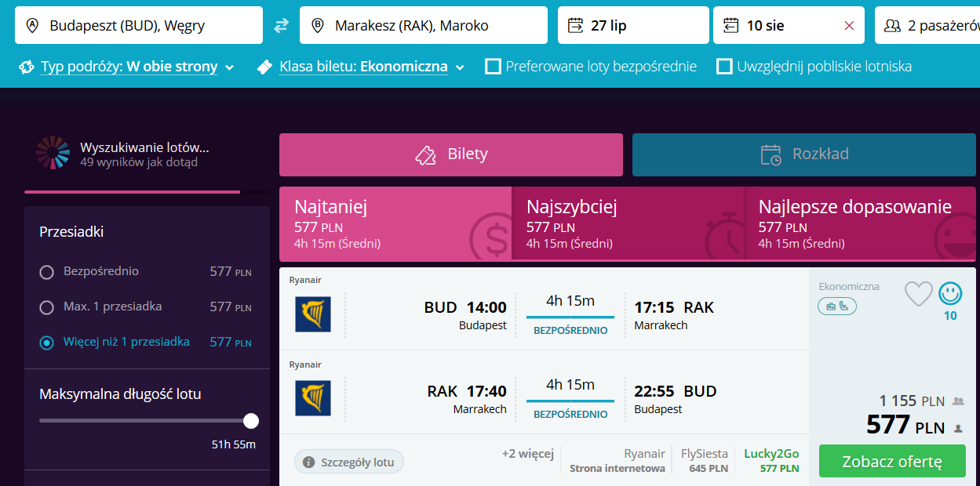This screenshot has height=486, width=980.
Task: Click the info icon in Szczegóły lotu
Action: tap(309, 462)
